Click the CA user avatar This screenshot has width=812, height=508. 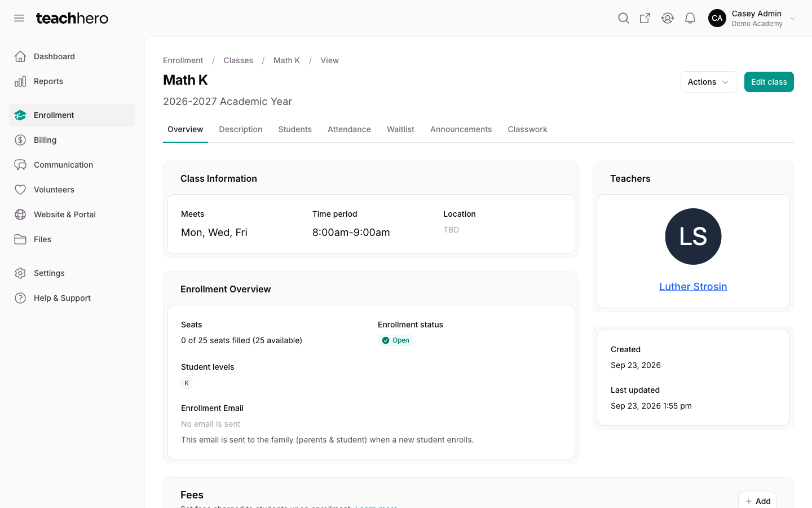(x=717, y=18)
